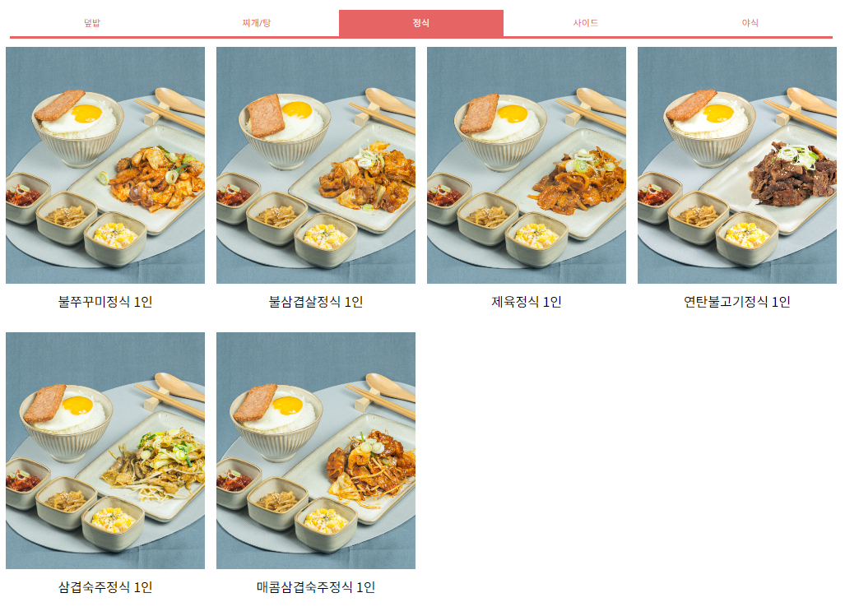Select the 제육정식 meal photo
This screenshot has width=845, height=616.
click(527, 165)
